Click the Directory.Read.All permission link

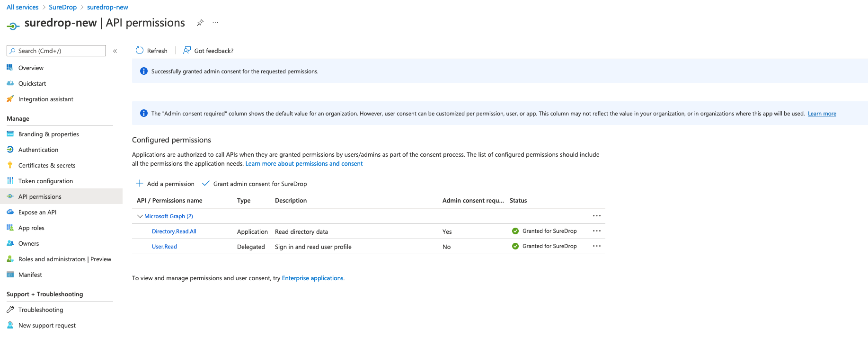coord(174,231)
